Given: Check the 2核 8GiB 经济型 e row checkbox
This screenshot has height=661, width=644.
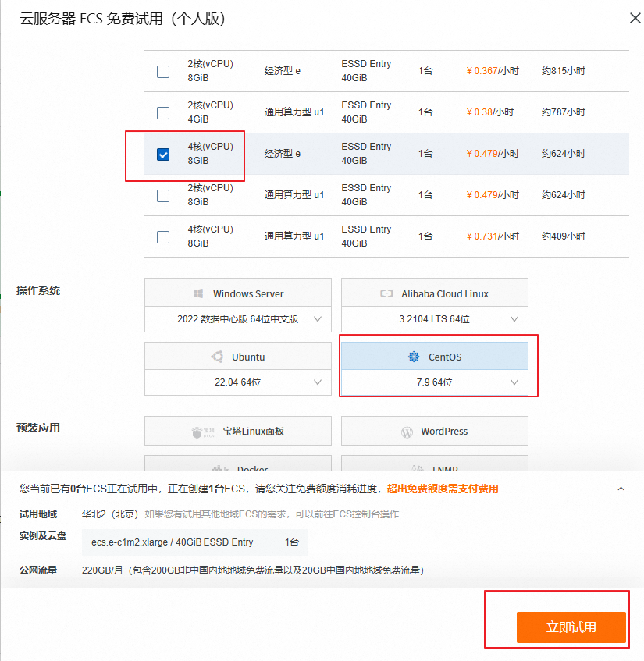Looking at the screenshot, I should [163, 72].
